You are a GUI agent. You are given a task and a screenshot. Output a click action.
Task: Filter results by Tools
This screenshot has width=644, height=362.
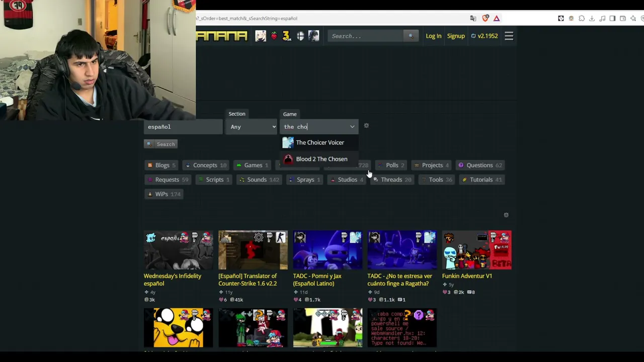(x=436, y=180)
